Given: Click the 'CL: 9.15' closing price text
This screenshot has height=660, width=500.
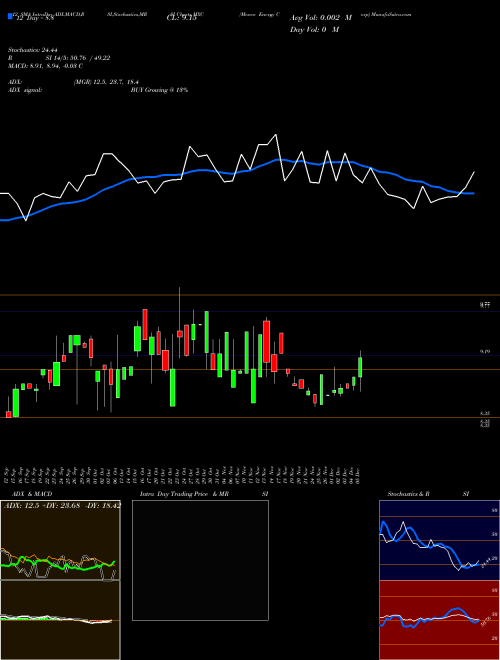Looking at the screenshot, I should point(182,18).
